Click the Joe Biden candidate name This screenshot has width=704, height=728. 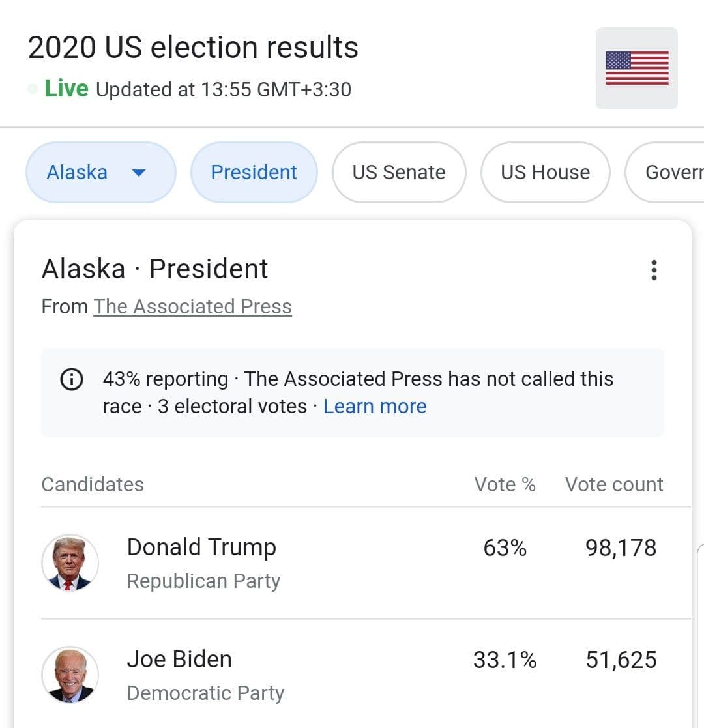pos(179,660)
